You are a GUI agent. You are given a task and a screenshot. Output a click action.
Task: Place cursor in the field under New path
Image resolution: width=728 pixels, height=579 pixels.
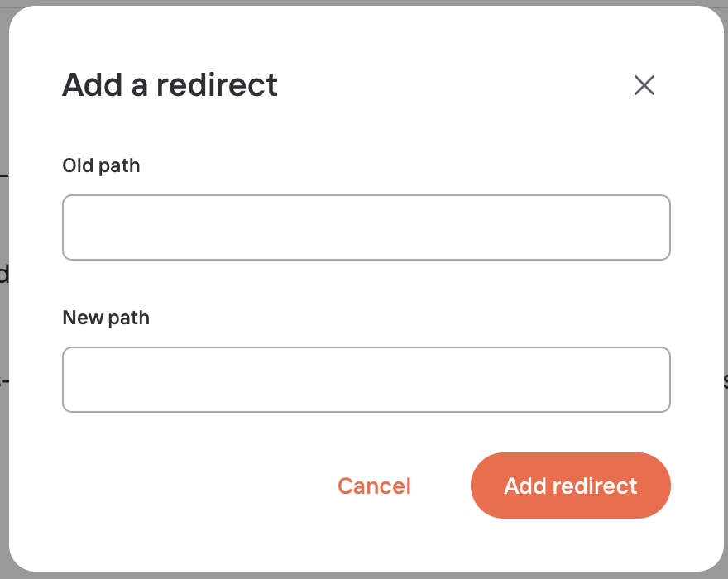coord(366,380)
